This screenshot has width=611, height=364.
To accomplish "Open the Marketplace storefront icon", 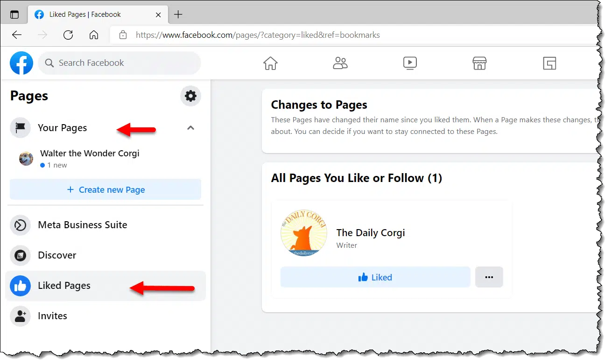I will pyautogui.click(x=479, y=63).
